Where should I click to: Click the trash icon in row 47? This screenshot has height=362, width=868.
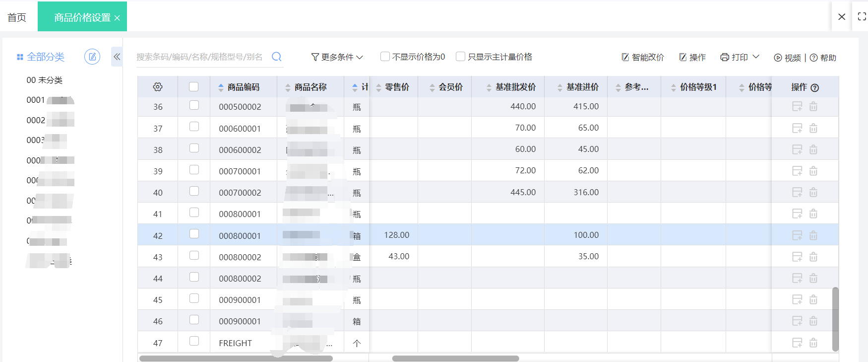coord(813,343)
